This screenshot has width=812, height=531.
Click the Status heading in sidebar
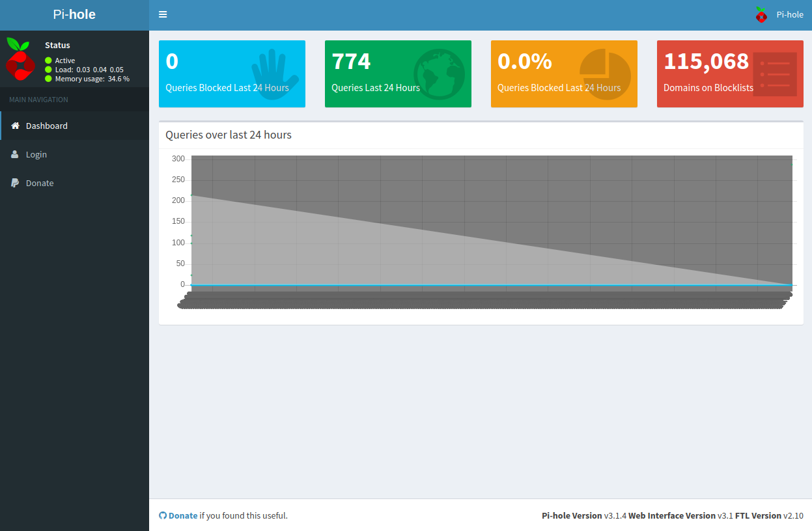coord(57,45)
